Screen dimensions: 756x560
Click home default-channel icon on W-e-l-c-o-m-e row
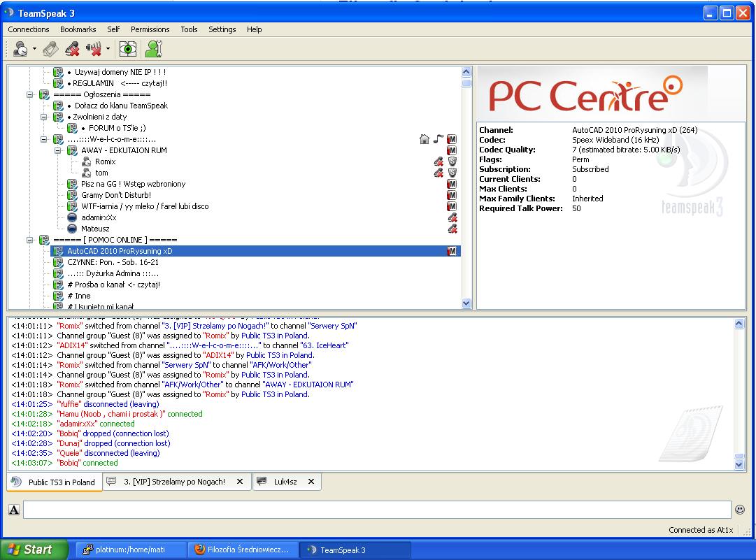pyautogui.click(x=425, y=139)
